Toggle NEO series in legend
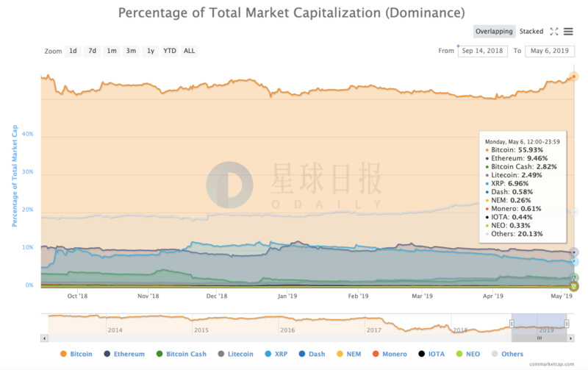The width and height of the screenshot is (588, 370). (x=468, y=354)
